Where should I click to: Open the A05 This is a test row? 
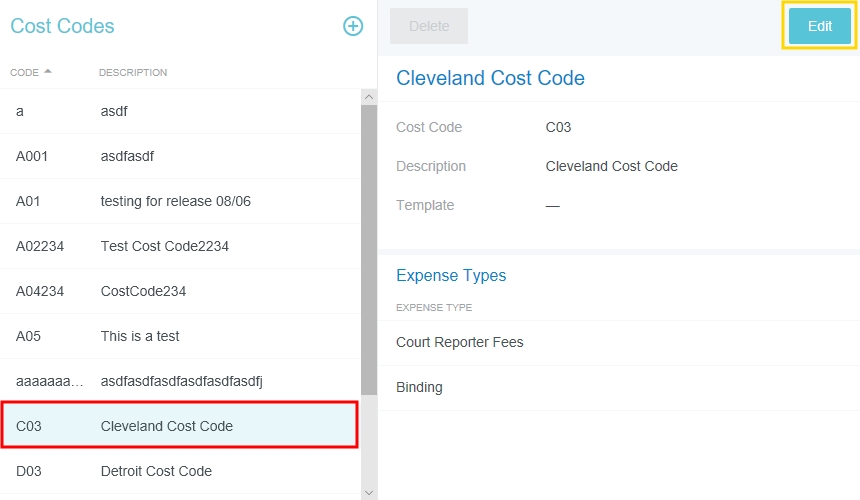click(x=180, y=337)
